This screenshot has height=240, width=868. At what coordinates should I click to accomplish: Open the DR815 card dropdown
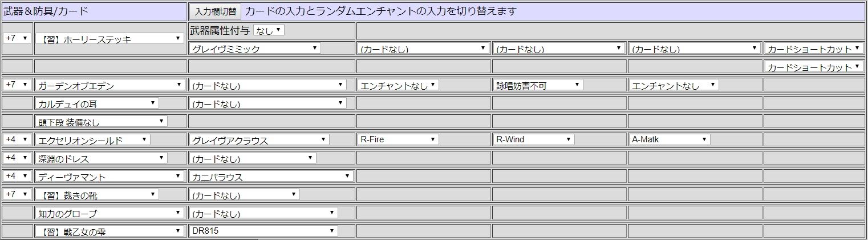[x=263, y=230]
